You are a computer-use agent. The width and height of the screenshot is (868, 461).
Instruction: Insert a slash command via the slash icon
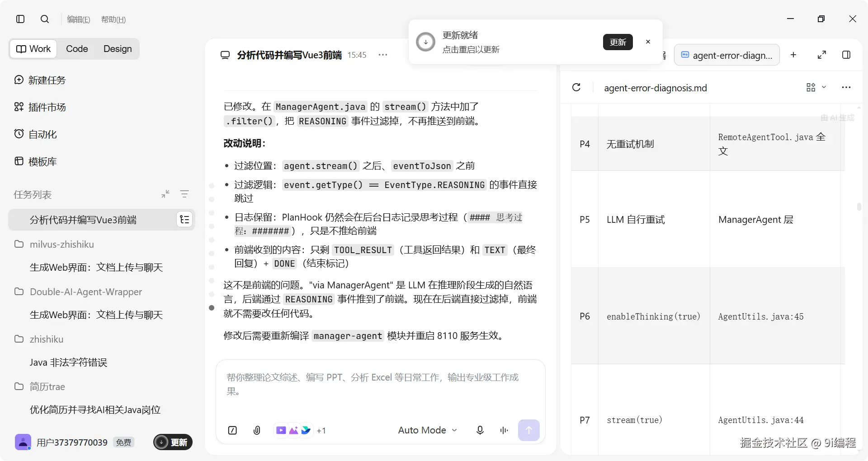click(232, 430)
